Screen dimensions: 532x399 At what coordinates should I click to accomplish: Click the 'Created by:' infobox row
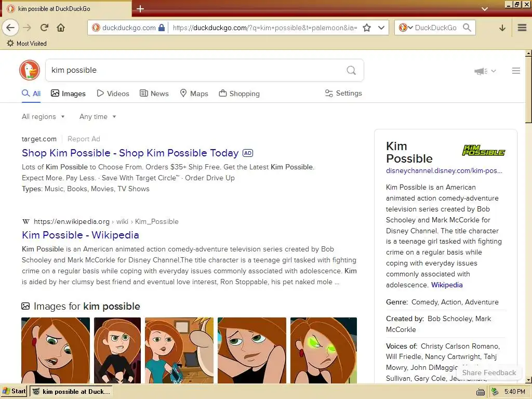[445, 324]
